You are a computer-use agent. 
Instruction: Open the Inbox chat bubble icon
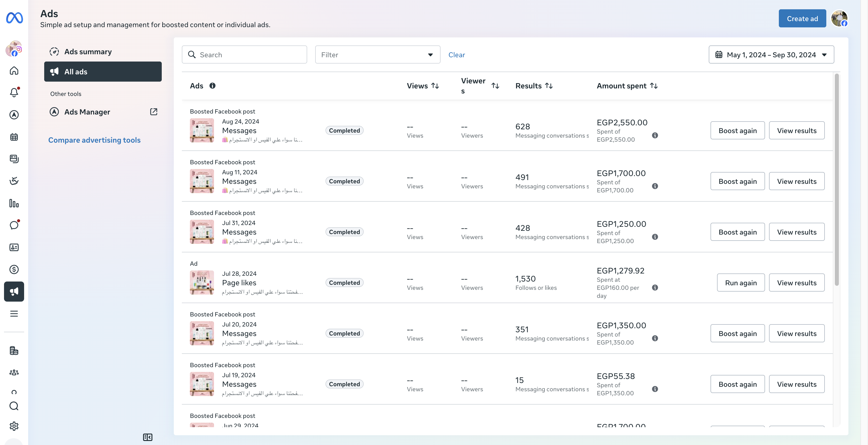tap(14, 225)
